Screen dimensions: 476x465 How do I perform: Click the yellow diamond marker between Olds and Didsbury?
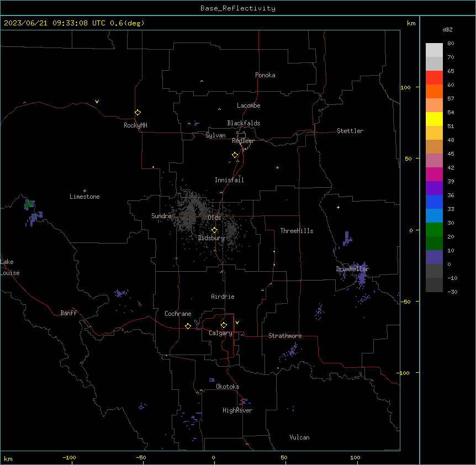[x=214, y=230]
